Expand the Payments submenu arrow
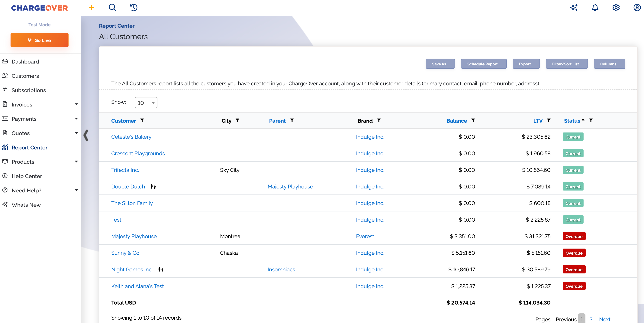 [76, 119]
